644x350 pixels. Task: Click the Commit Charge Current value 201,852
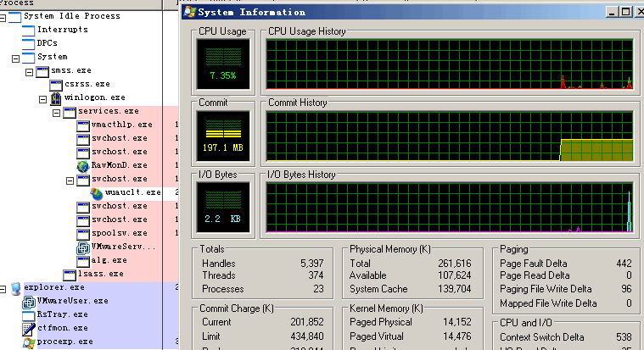tap(307, 322)
